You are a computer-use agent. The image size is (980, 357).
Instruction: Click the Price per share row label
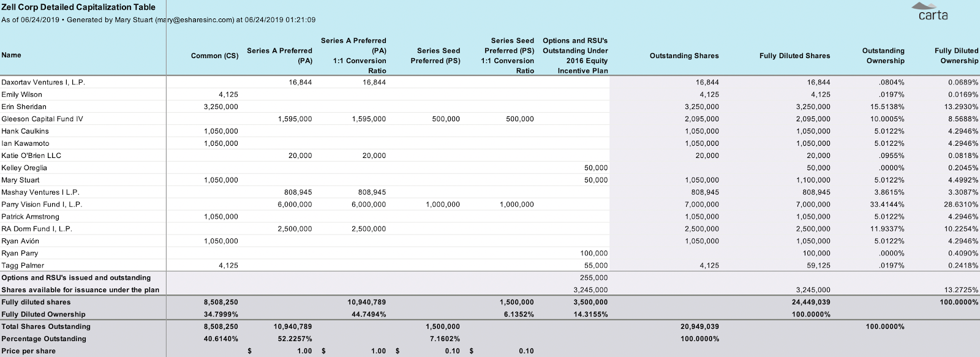(28, 351)
